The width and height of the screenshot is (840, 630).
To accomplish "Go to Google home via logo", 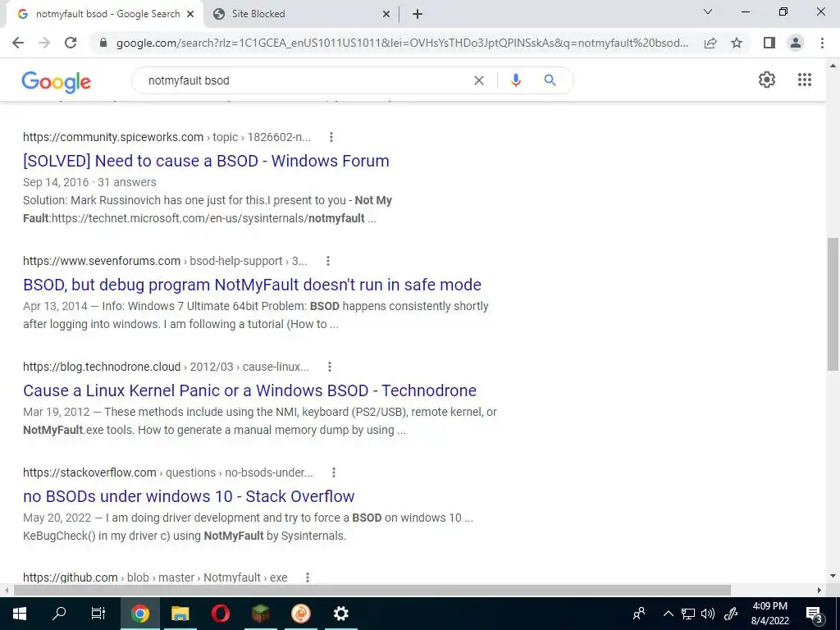I will point(57,81).
